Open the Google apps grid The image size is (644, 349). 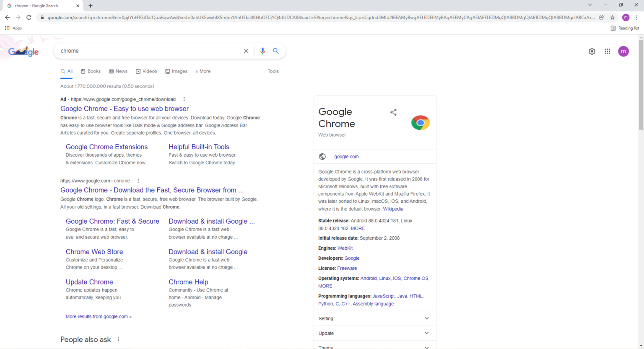point(607,51)
